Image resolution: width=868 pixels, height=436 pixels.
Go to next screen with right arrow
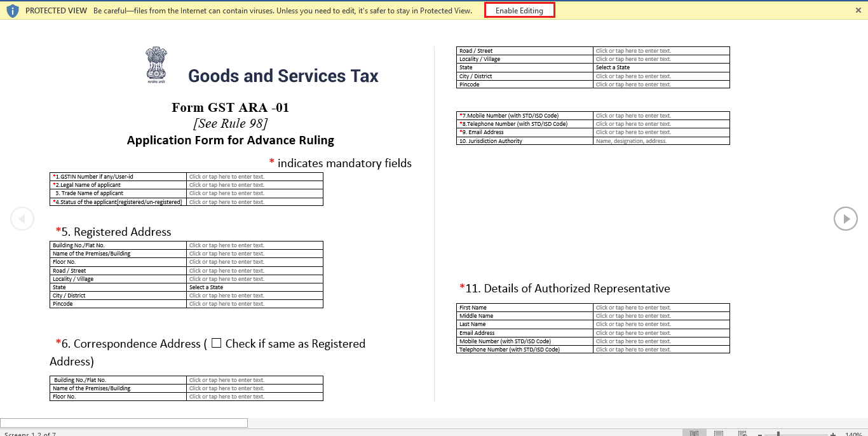pyautogui.click(x=846, y=219)
